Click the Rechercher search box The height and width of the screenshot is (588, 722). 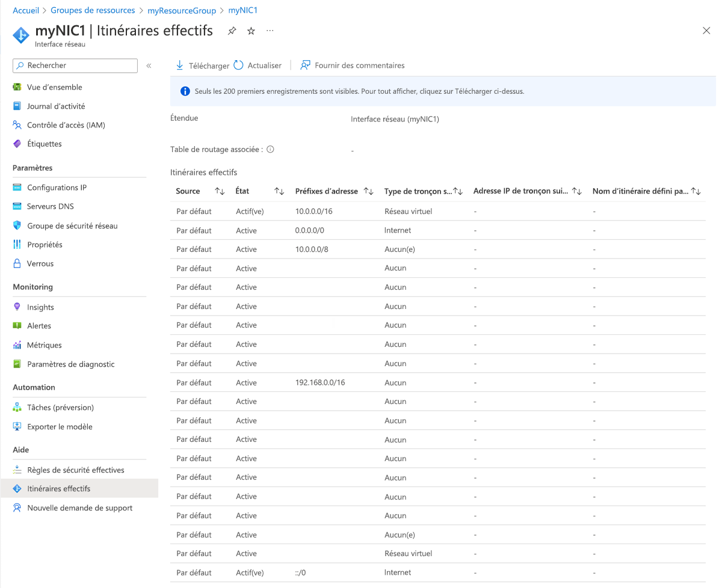75,66
